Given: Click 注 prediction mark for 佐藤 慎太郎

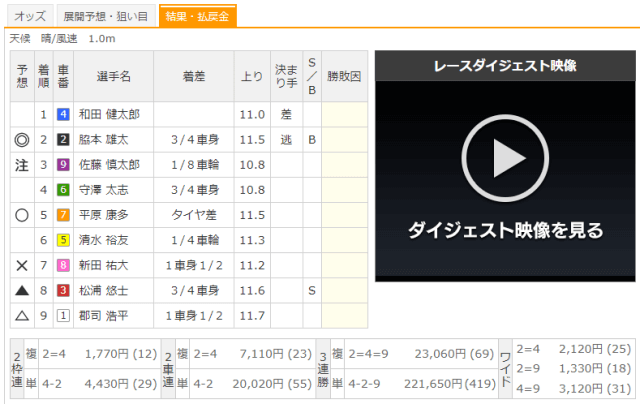Looking at the screenshot, I should (x=22, y=165).
